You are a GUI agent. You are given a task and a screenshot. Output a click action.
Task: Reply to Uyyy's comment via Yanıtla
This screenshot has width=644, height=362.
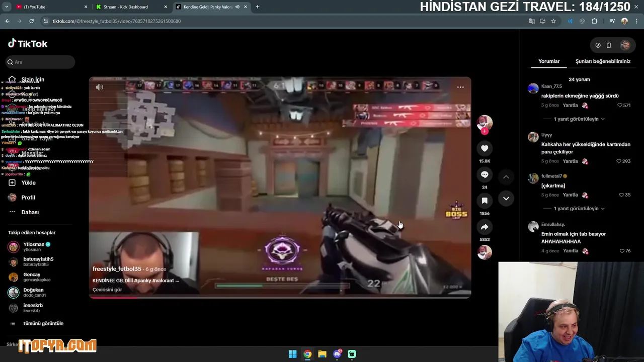pyautogui.click(x=570, y=161)
